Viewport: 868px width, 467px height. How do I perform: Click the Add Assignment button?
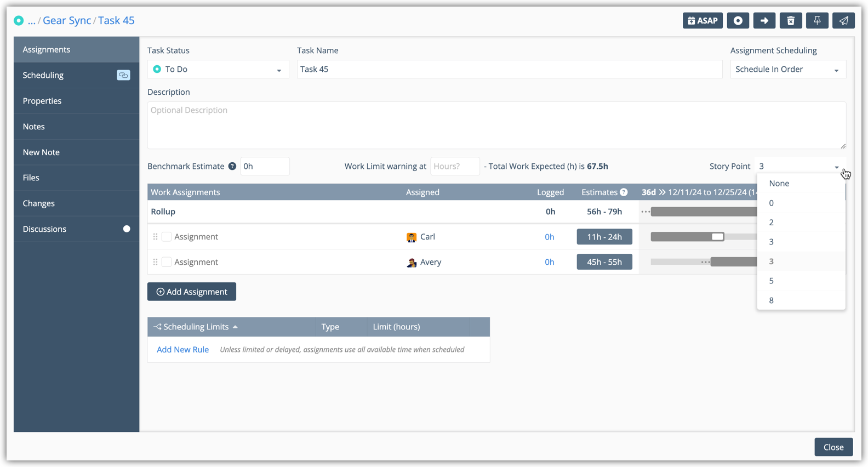(x=192, y=292)
